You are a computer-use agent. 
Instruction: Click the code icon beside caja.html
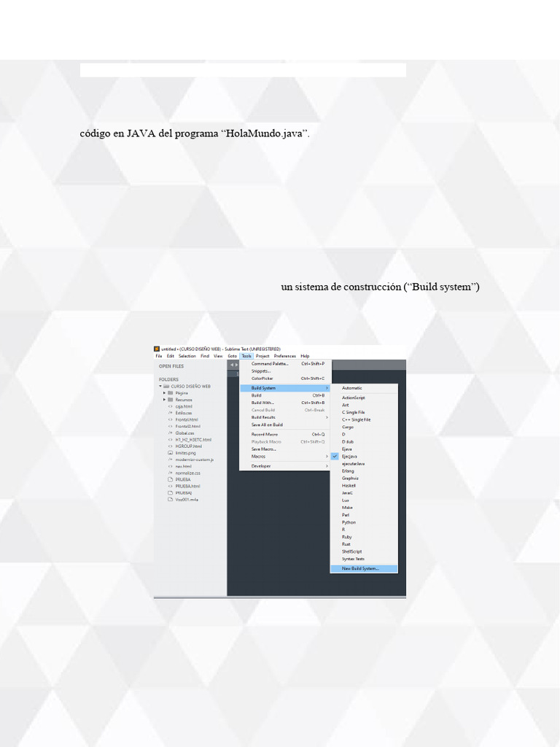(170, 406)
